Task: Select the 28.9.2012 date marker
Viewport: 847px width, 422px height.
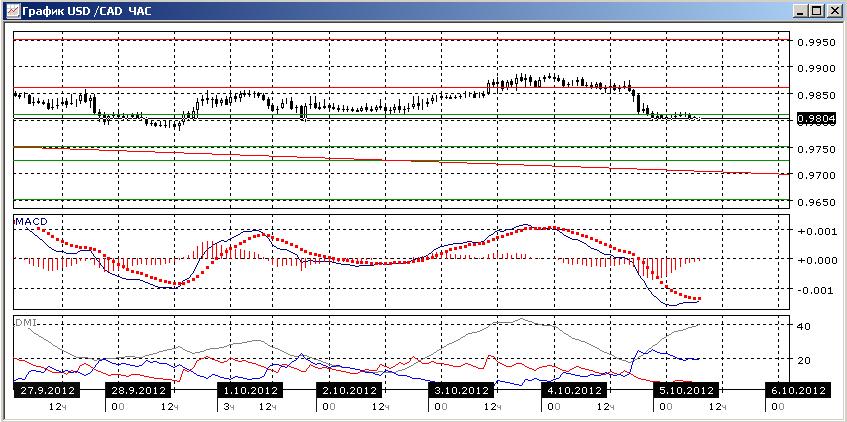Action: pos(139,390)
